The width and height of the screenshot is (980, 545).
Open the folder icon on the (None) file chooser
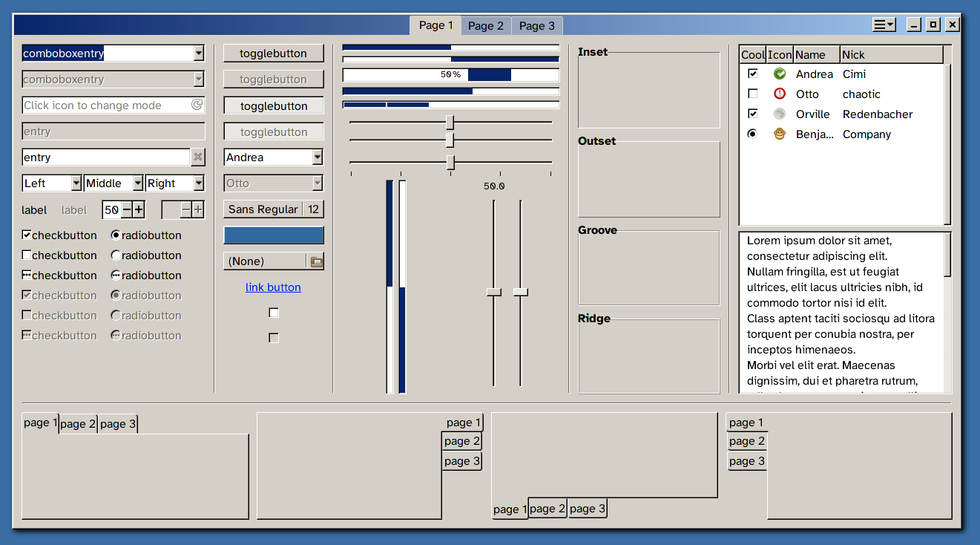(x=318, y=261)
